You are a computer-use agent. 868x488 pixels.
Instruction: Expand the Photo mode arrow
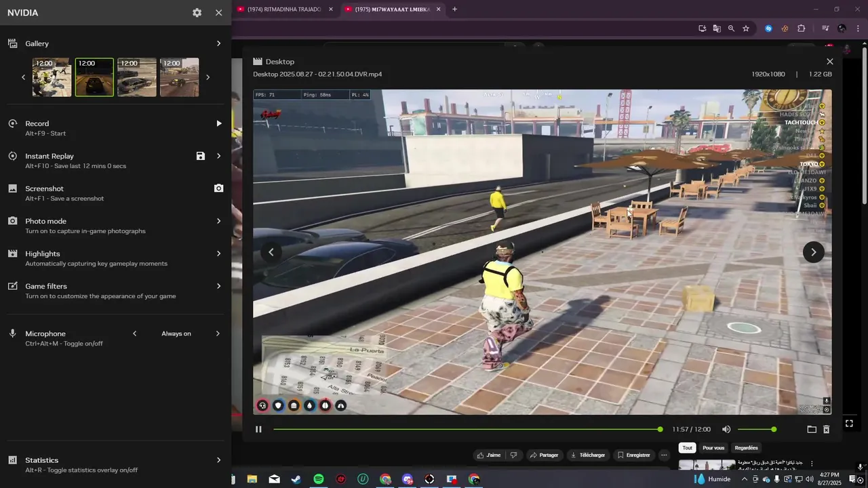pyautogui.click(x=218, y=221)
